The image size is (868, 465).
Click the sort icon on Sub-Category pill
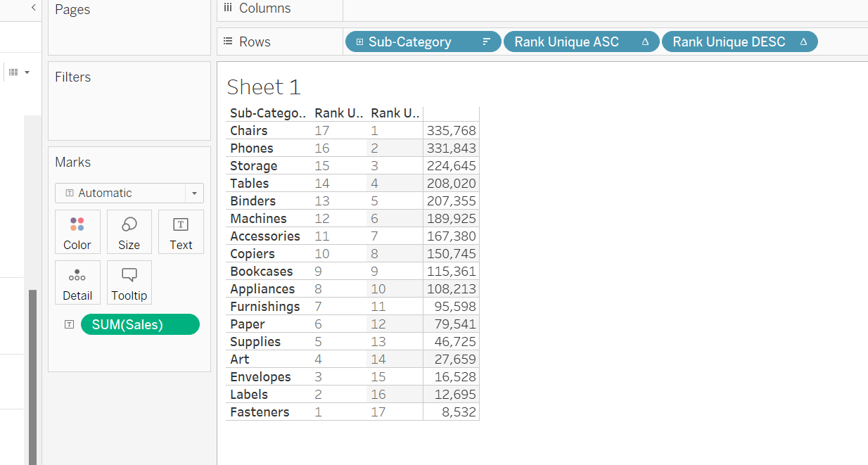tap(486, 42)
